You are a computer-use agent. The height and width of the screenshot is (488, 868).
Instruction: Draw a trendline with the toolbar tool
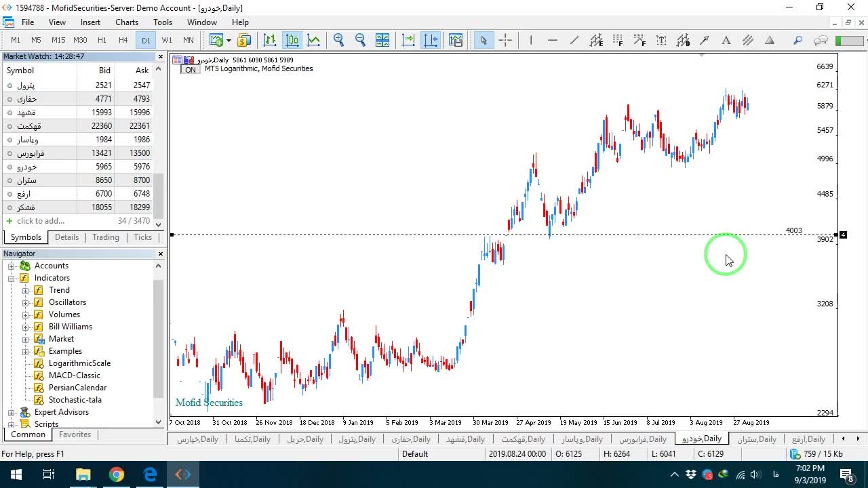pyautogui.click(x=574, y=40)
